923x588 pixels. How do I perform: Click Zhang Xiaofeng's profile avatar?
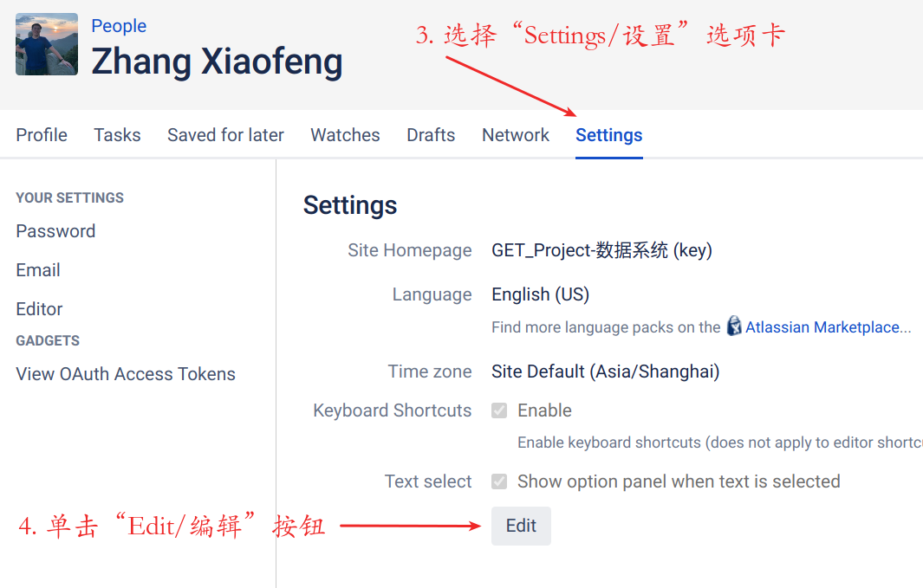point(47,44)
